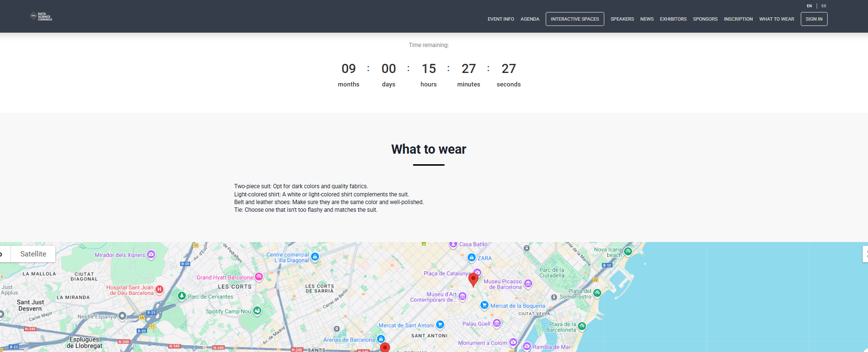Click the Parc de Cervantes park icon
The height and width of the screenshot is (352, 868).
pyautogui.click(x=182, y=296)
